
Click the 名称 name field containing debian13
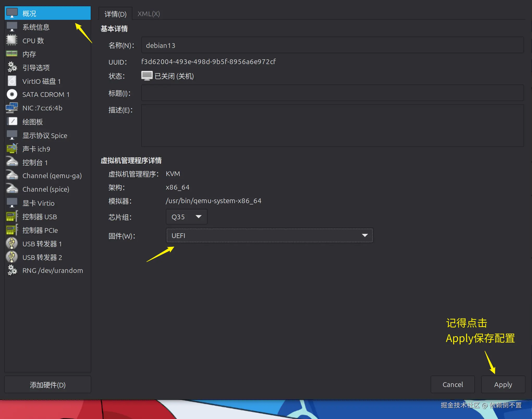click(x=332, y=45)
